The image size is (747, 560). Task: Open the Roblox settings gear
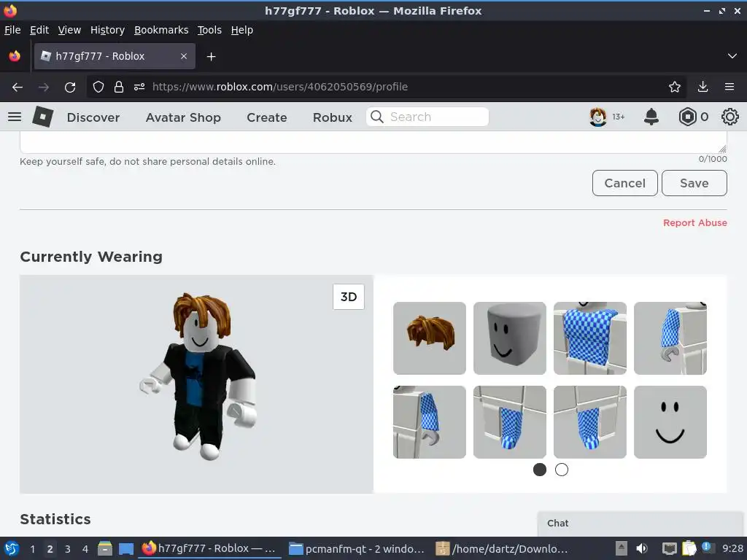729,117
